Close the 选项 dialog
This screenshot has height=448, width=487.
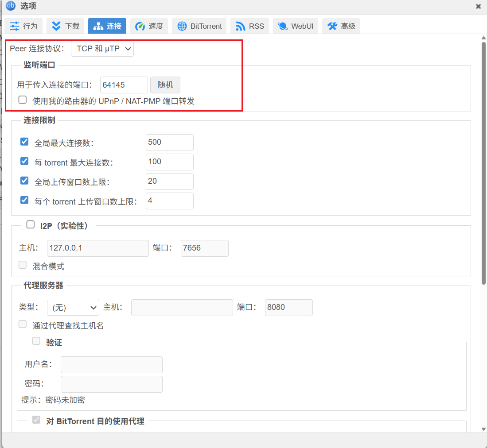tap(478, 6)
